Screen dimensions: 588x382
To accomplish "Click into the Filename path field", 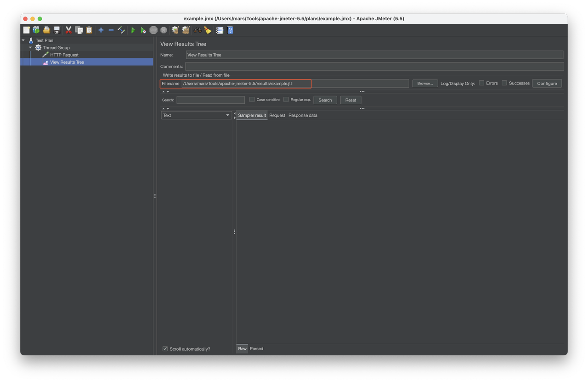I will pyautogui.click(x=295, y=84).
